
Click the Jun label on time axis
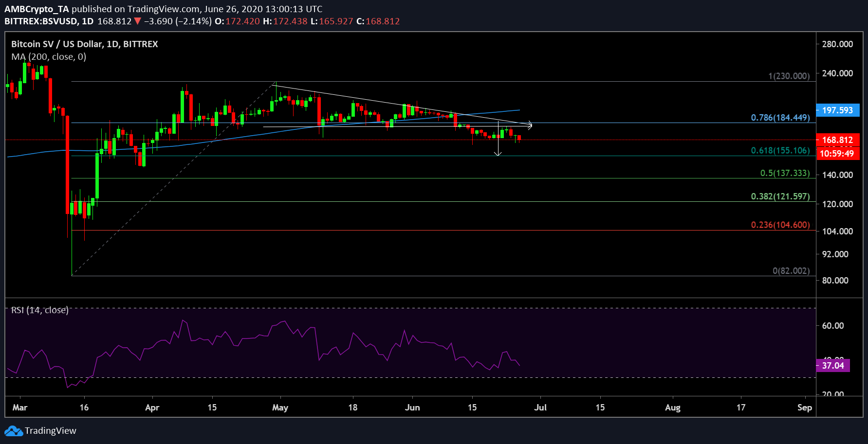click(x=412, y=408)
